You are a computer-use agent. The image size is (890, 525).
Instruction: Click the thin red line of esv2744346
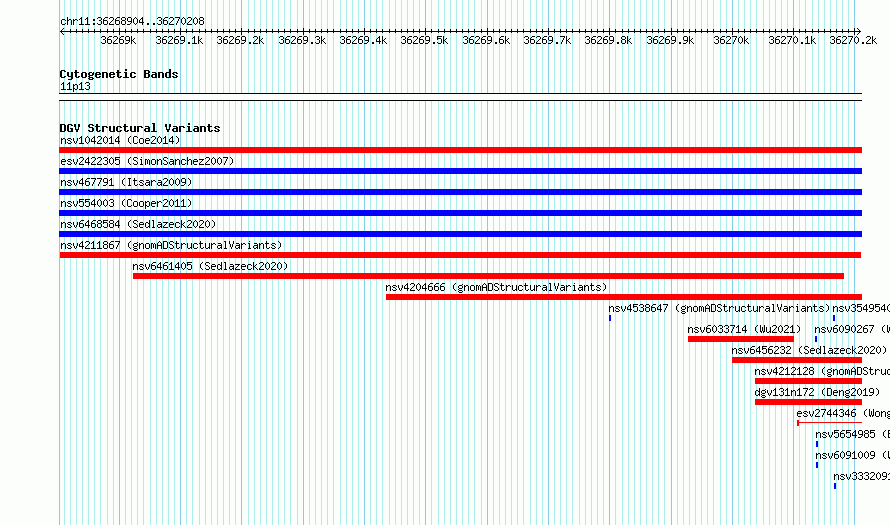click(829, 423)
